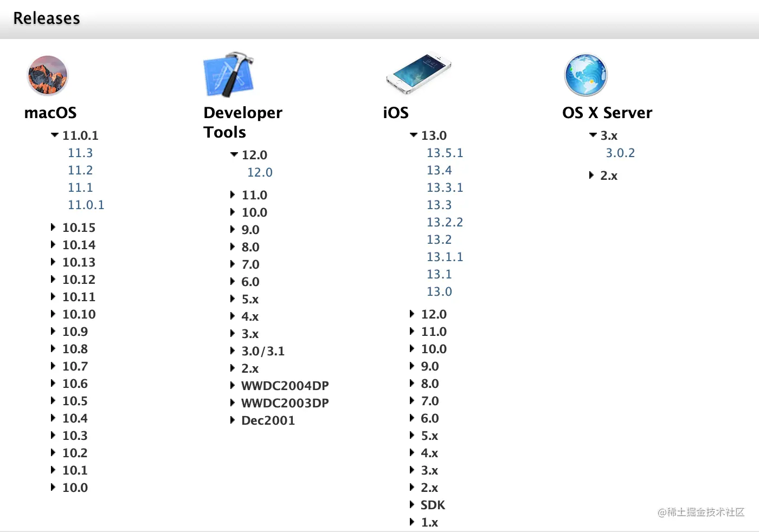Expand the iOS 10.0 group
The image size is (759, 532).
pos(412,348)
